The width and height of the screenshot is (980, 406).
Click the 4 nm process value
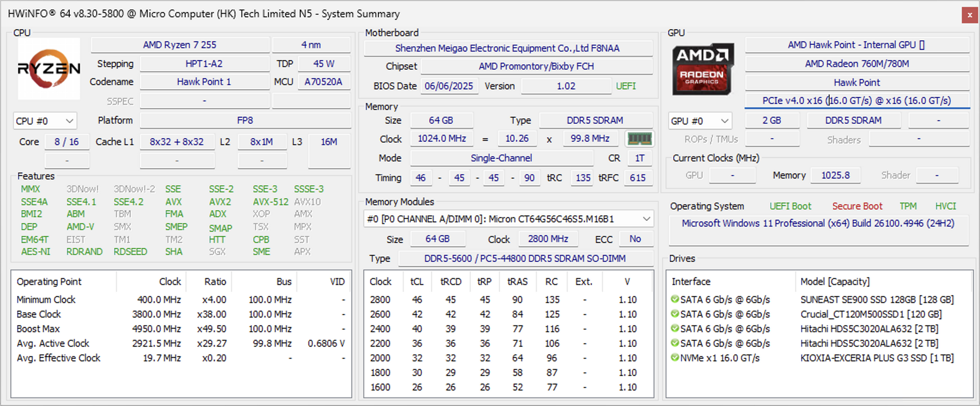[x=311, y=45]
